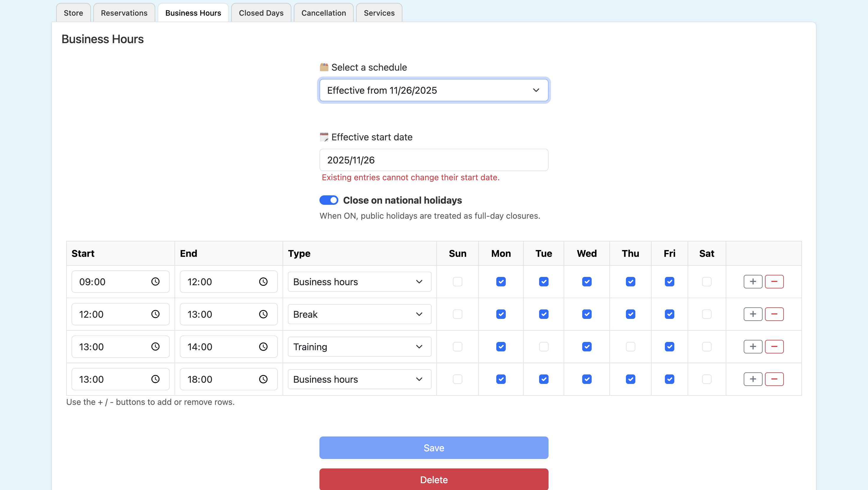
Task: Remove the Training row with minus button
Action: (x=774, y=347)
